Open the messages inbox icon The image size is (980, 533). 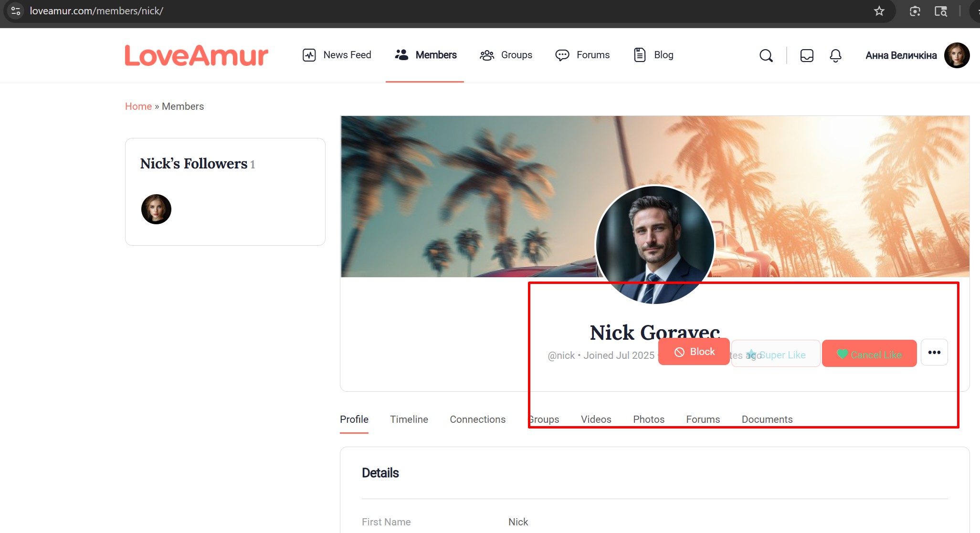click(x=807, y=55)
